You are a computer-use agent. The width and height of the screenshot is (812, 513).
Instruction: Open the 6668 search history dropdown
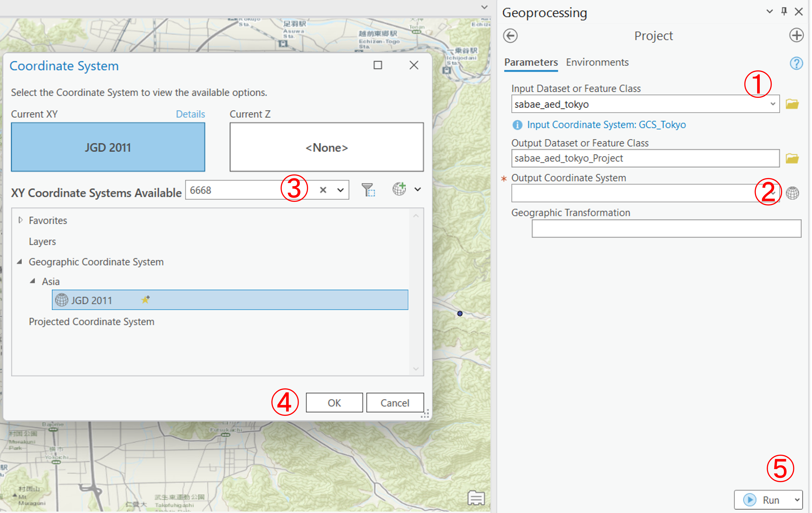tap(340, 190)
